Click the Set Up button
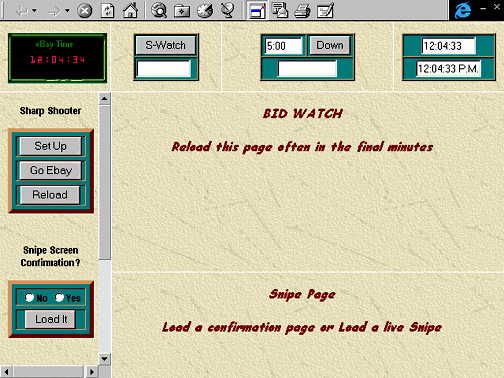Image resolution: width=504 pixels, height=378 pixels. [x=50, y=146]
